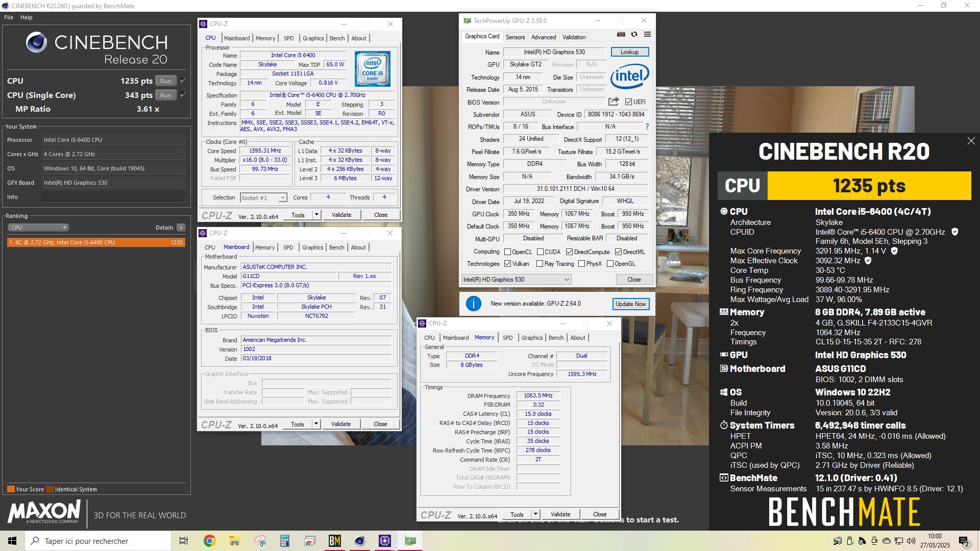Viewport: 980px width, 551px height.
Task: Click the Intel Core i5 badge in CPU-Z
Action: click(x=372, y=69)
